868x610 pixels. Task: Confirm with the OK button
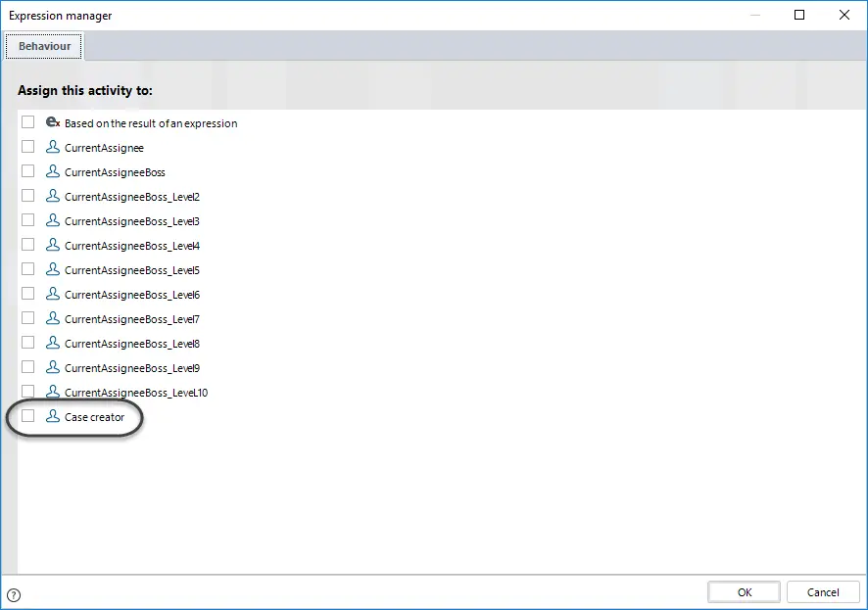coord(744,592)
